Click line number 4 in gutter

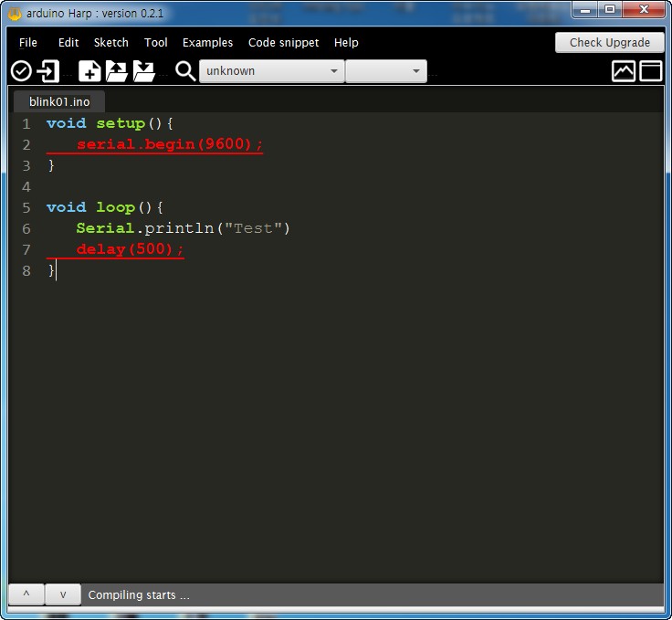click(x=26, y=187)
